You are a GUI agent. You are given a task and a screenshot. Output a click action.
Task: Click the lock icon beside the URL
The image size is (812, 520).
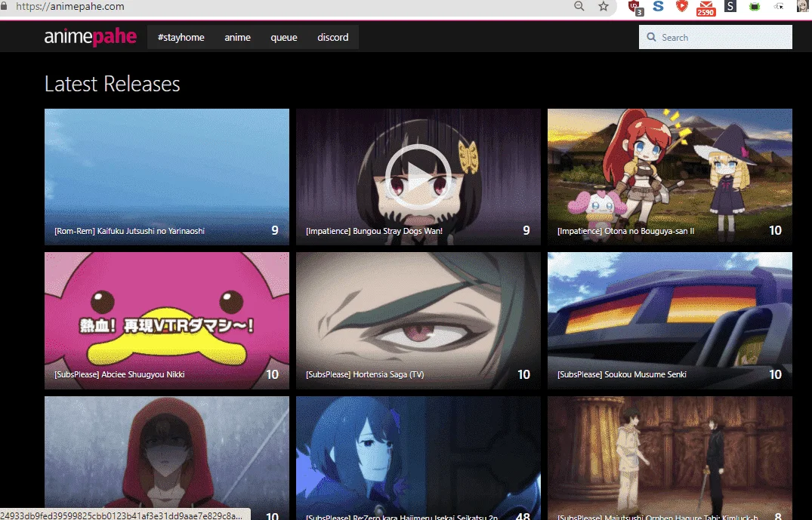tap(4, 6)
